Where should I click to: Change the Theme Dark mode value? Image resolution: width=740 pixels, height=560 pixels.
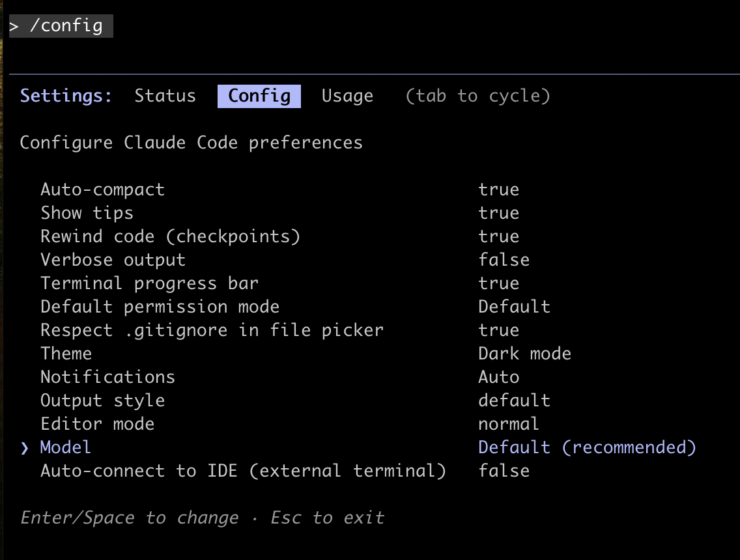point(524,354)
